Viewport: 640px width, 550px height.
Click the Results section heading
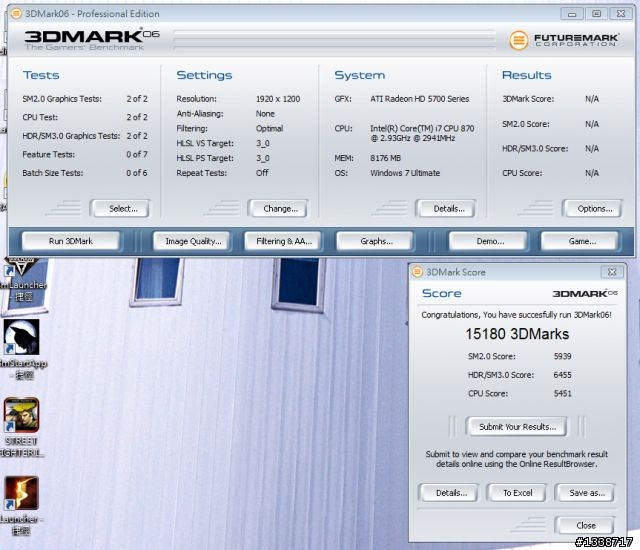pyautogui.click(x=526, y=75)
